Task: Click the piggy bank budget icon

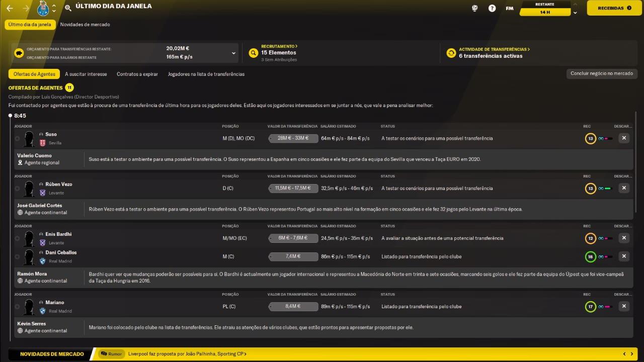Action: (x=19, y=53)
